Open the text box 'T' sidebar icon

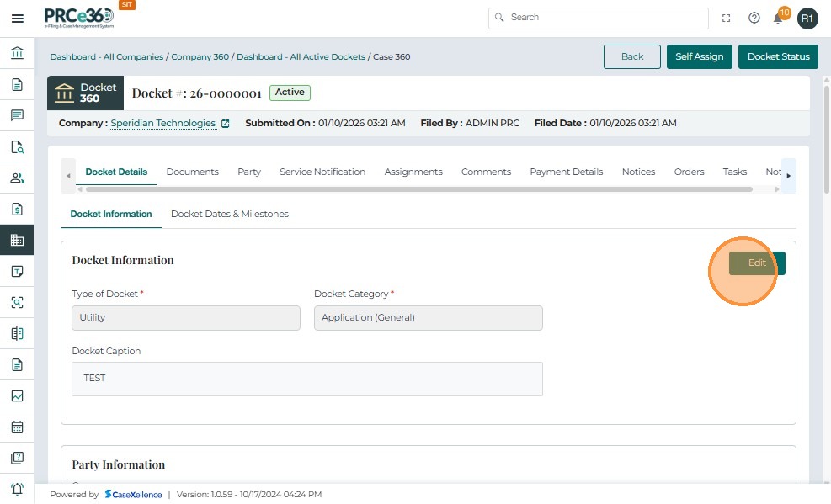[x=17, y=272]
